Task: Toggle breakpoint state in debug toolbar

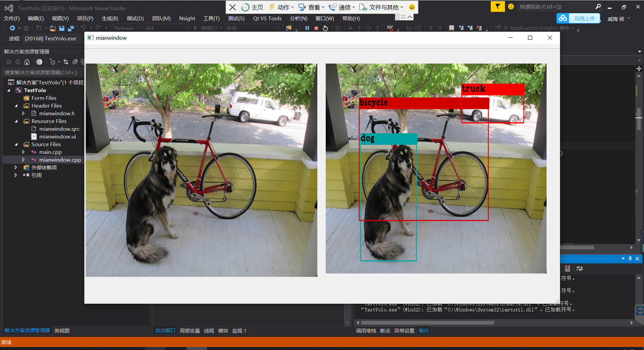Action: point(390,28)
